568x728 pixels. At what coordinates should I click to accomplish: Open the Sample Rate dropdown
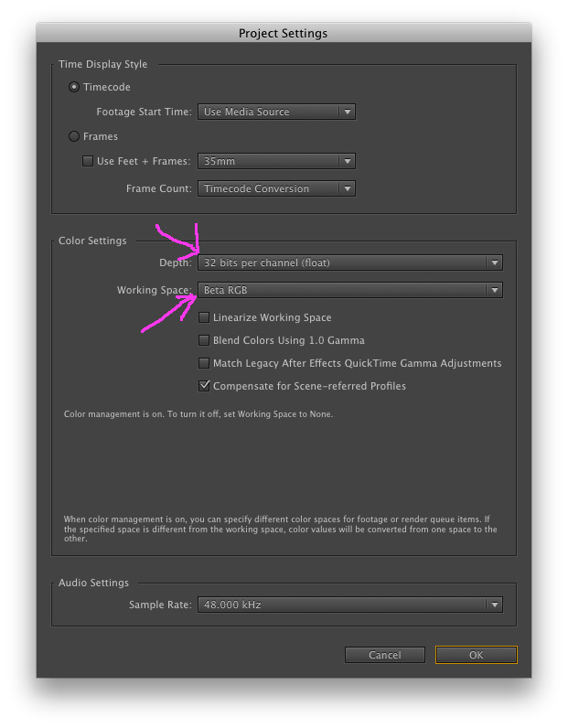[x=350, y=605]
